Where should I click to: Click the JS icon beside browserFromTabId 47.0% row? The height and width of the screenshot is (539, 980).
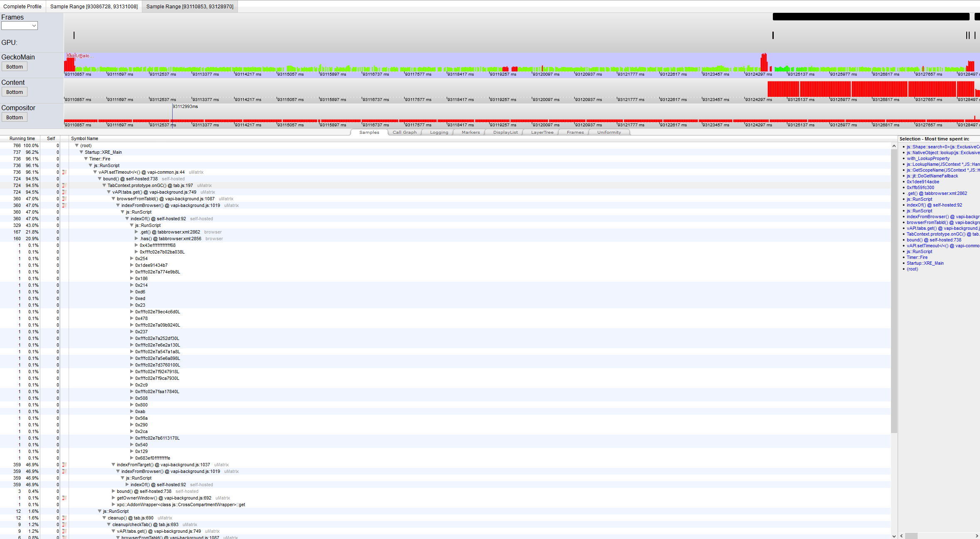pos(64,199)
